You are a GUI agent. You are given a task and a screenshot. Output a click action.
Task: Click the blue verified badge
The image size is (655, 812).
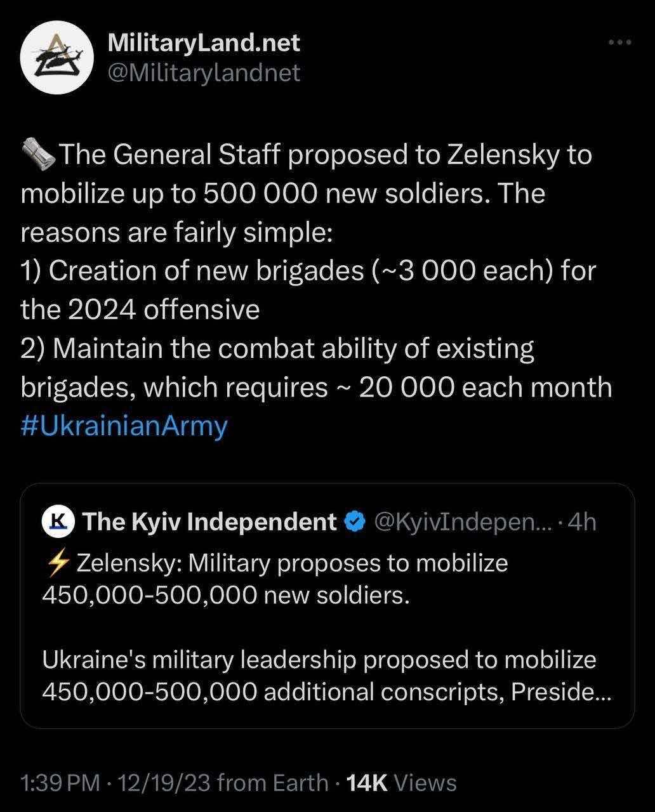(354, 521)
